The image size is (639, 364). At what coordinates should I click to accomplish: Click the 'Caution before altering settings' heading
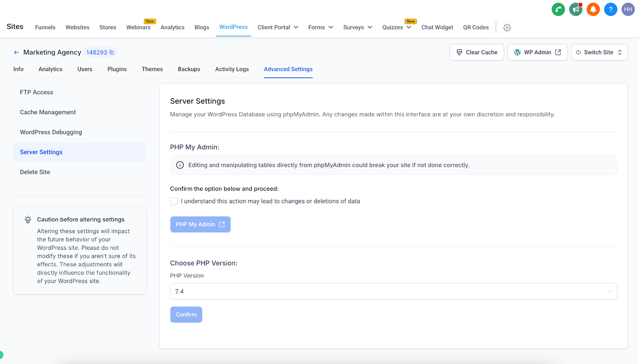[81, 220]
